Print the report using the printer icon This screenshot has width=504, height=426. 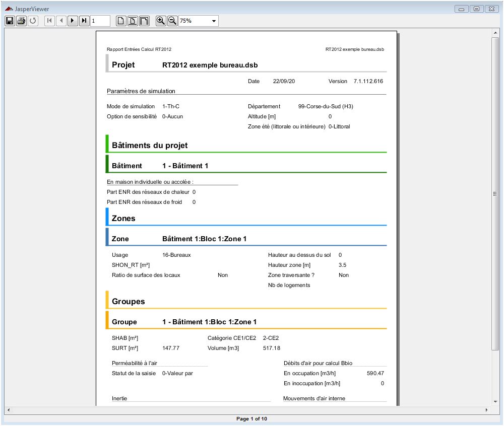pos(21,21)
